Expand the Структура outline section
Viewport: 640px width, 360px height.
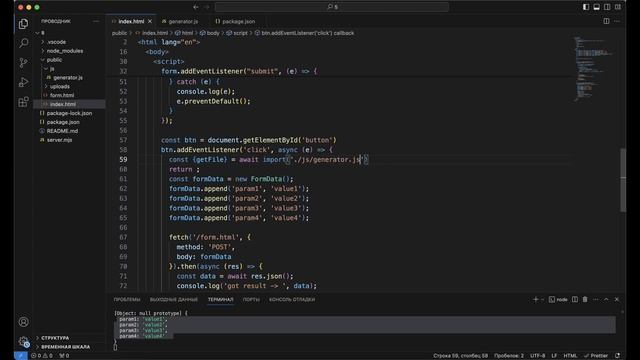55,338
